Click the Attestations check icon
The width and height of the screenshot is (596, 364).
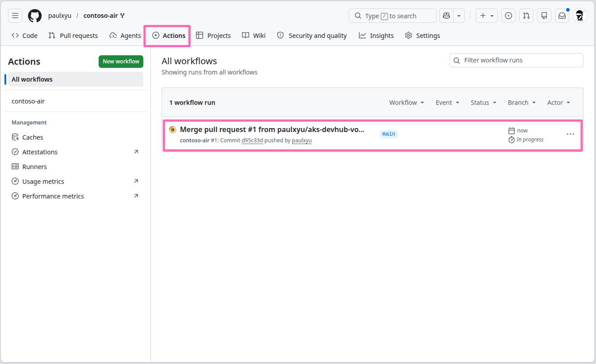[x=15, y=152]
